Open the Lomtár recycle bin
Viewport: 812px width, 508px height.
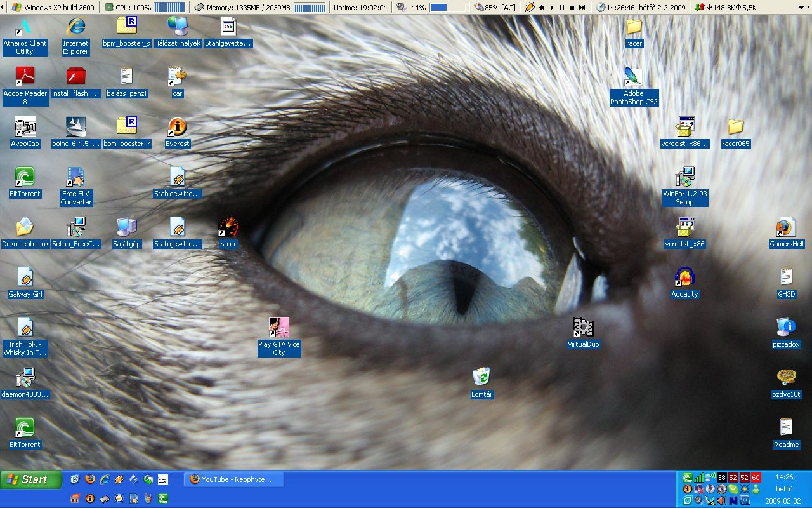[481, 384]
